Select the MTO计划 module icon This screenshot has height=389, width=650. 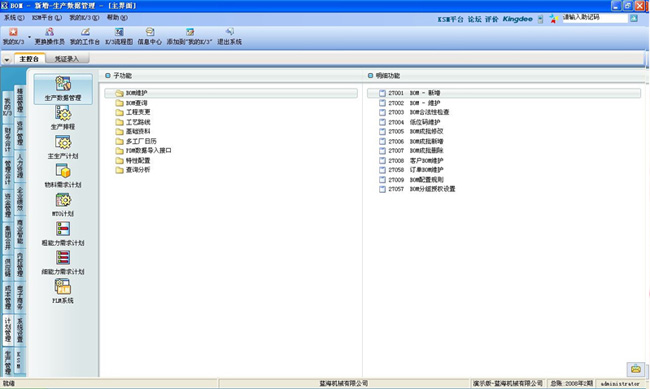tap(63, 204)
